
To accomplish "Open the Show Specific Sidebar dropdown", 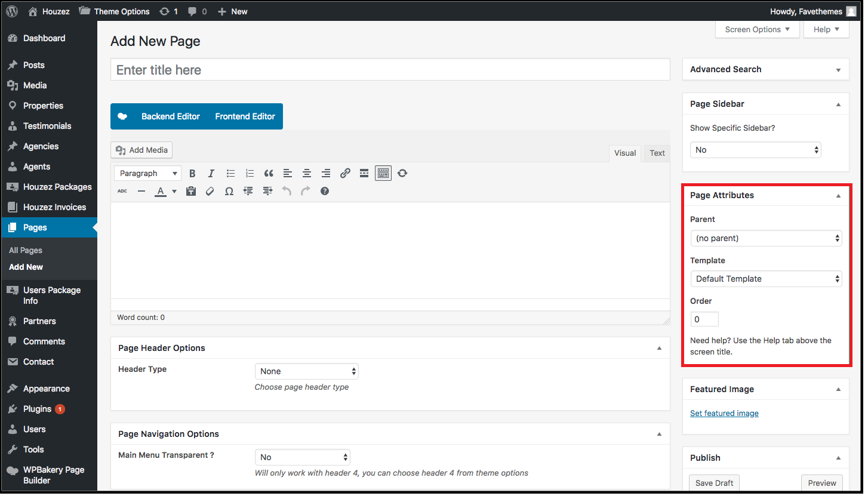I will pyautogui.click(x=756, y=150).
